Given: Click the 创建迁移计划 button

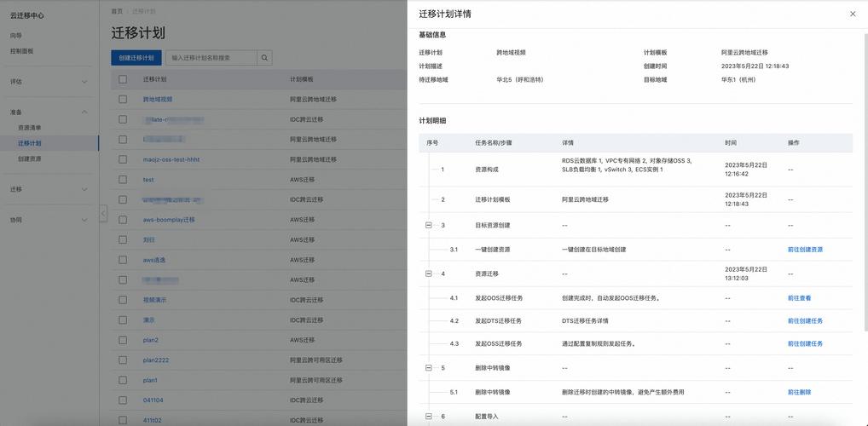Looking at the screenshot, I should pos(136,58).
